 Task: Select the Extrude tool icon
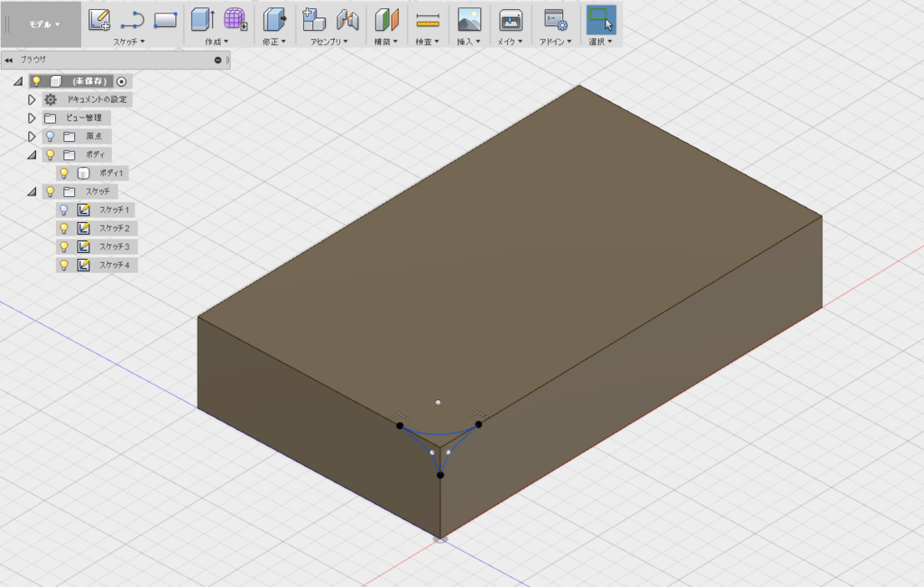coord(203,20)
